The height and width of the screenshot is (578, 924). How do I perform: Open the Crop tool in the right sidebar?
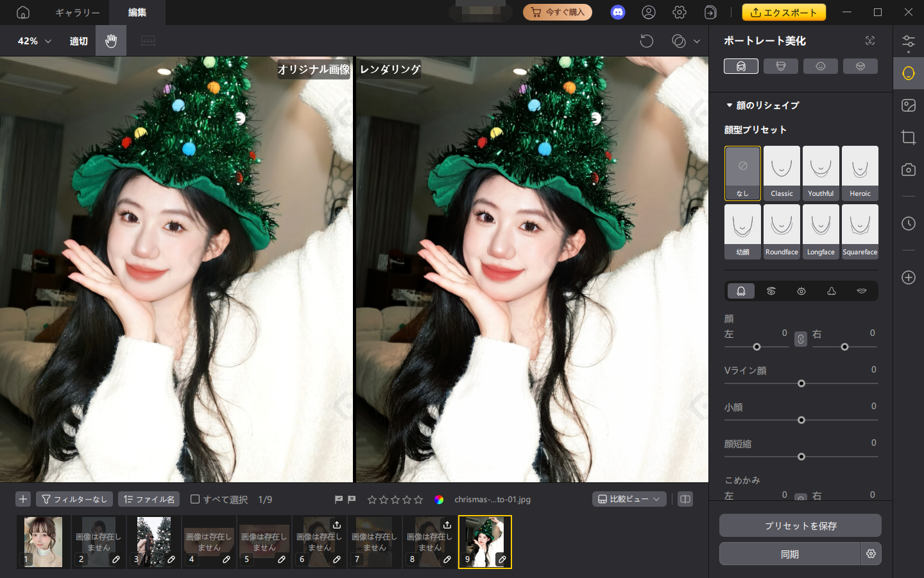click(x=909, y=137)
